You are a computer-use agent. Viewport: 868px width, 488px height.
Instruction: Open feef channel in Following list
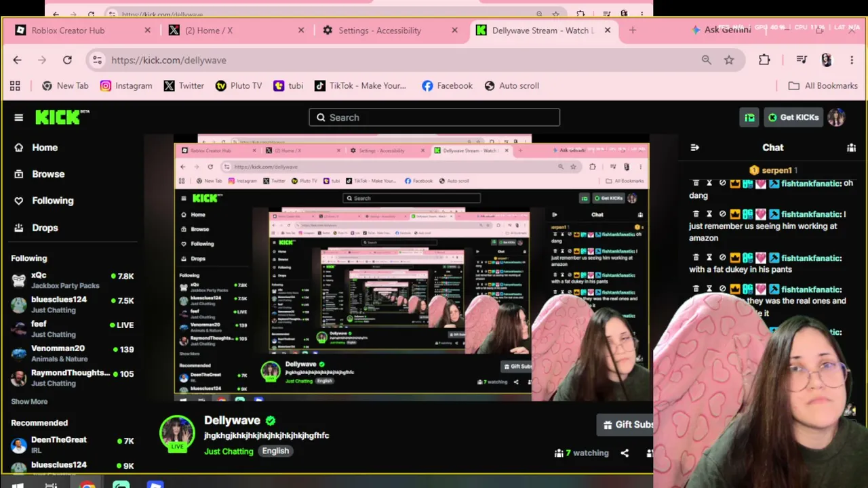coord(72,329)
